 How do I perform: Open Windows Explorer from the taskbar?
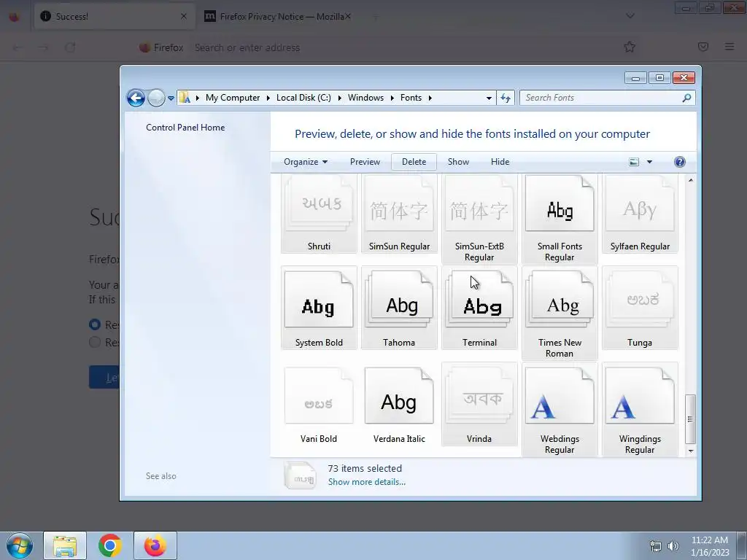pyautogui.click(x=65, y=545)
